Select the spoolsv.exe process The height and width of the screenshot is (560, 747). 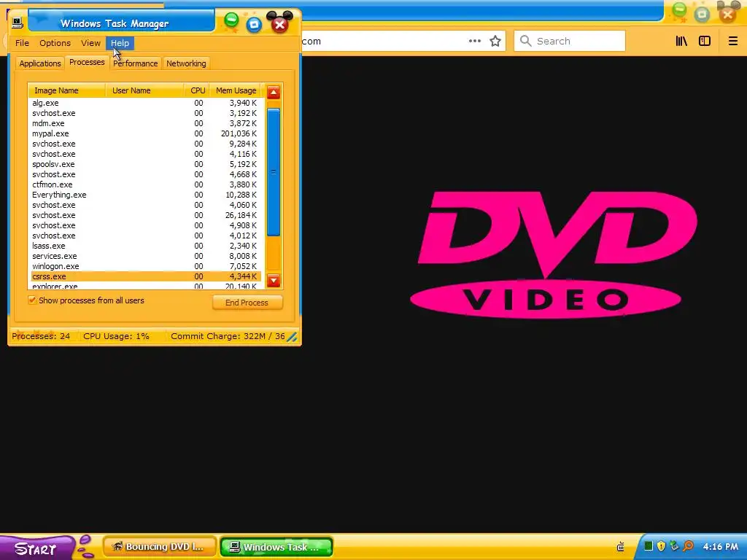[x=145, y=164]
